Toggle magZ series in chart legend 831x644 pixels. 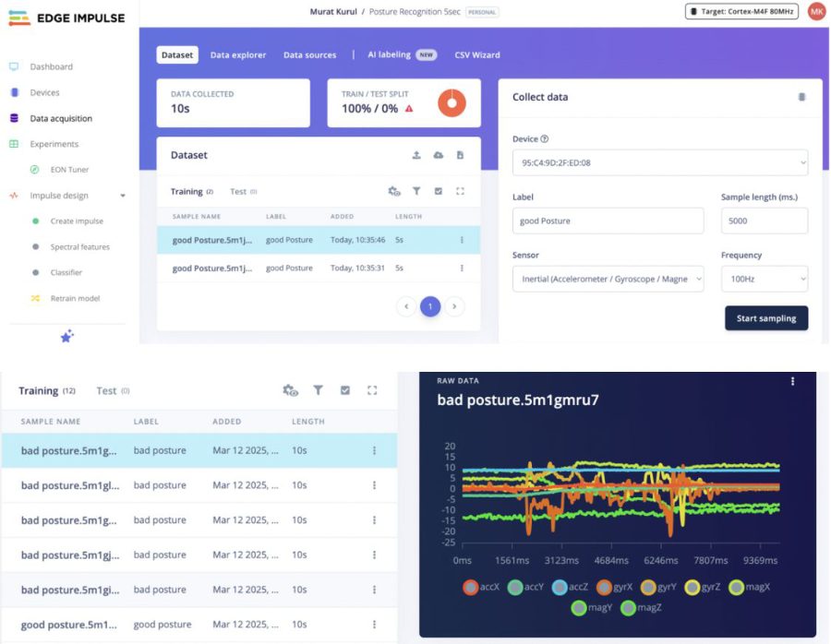click(641, 607)
